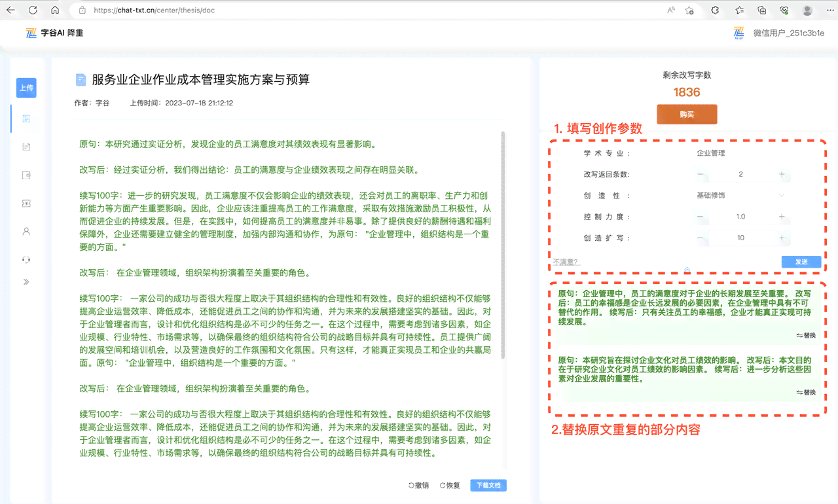Click the result starting 原句：企业管理中，员工的满意度
This screenshot has height=504, width=838.
pyautogui.click(x=685, y=308)
